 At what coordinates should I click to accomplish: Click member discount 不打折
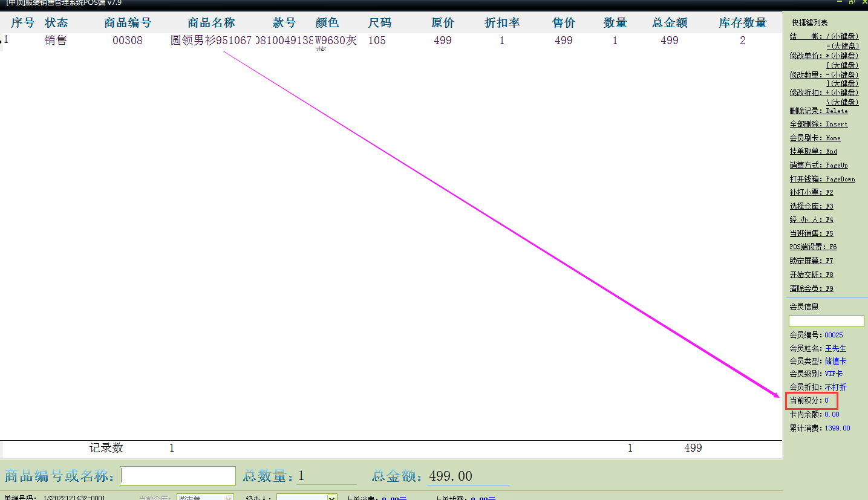pos(835,387)
